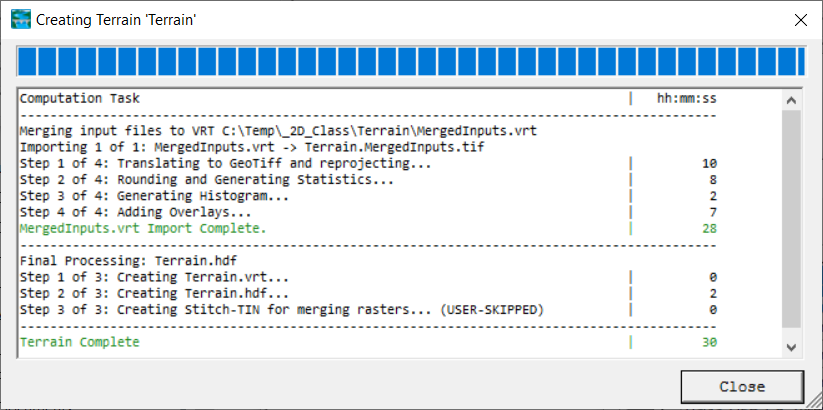
Task: Click the Close button
Action: [742, 386]
